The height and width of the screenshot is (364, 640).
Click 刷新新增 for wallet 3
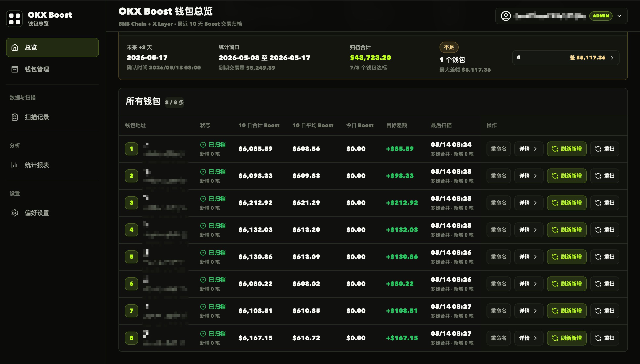[566, 203]
